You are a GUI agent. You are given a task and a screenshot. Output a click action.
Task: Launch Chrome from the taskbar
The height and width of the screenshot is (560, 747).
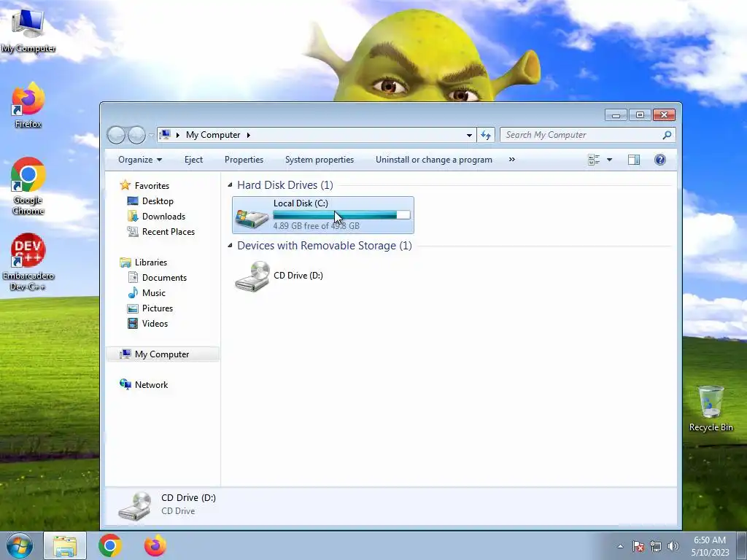pos(110,545)
